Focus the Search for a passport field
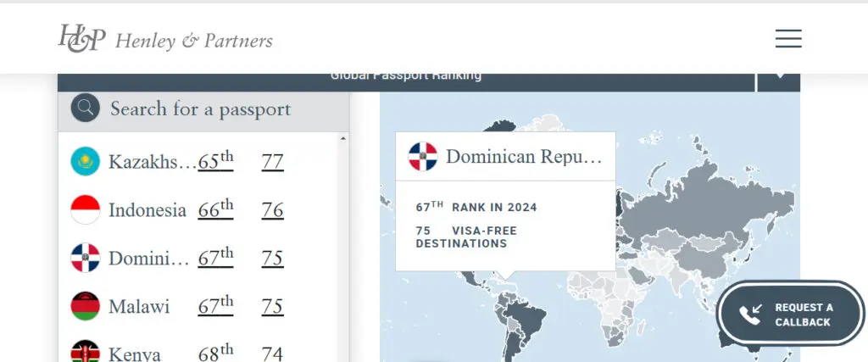The width and height of the screenshot is (868, 362). coord(203,109)
